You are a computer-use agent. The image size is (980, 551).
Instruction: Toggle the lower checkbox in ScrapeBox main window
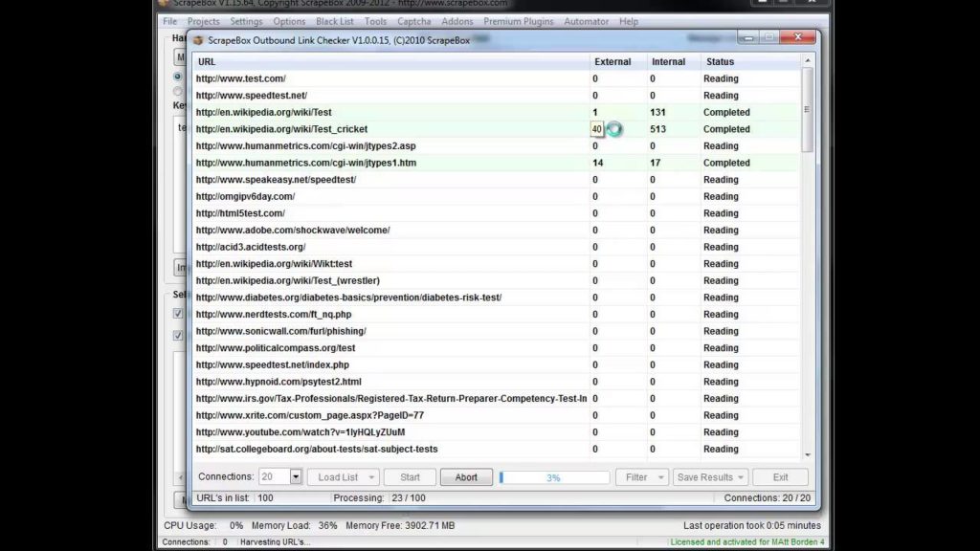177,336
